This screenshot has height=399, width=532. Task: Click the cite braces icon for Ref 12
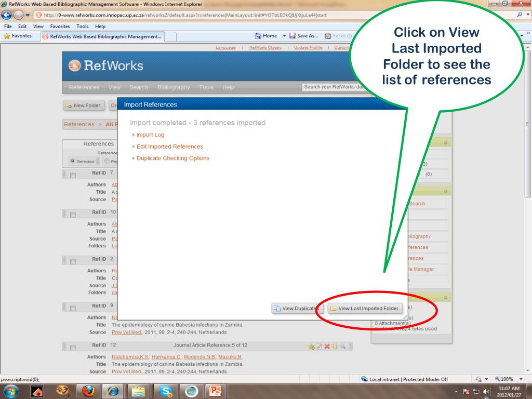click(335, 347)
